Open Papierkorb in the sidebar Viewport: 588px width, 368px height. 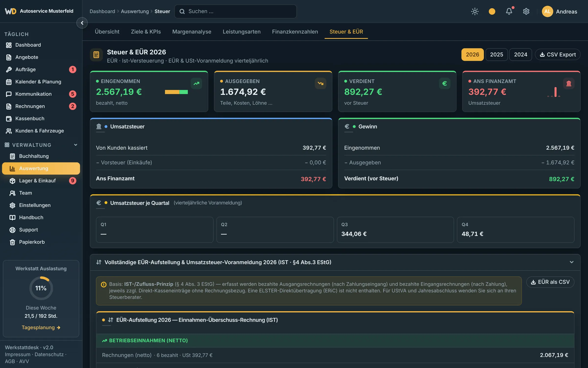(41, 242)
